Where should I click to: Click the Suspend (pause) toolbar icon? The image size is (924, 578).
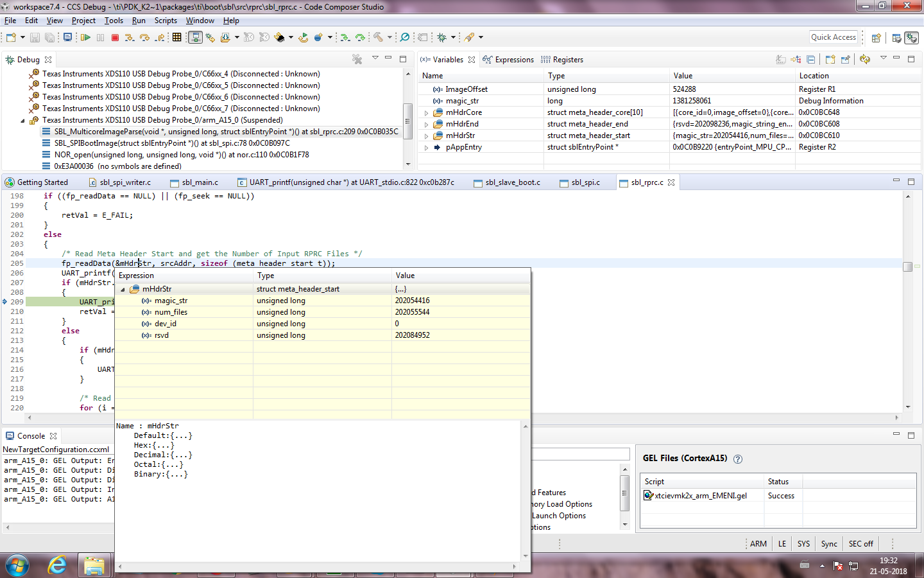pos(101,37)
